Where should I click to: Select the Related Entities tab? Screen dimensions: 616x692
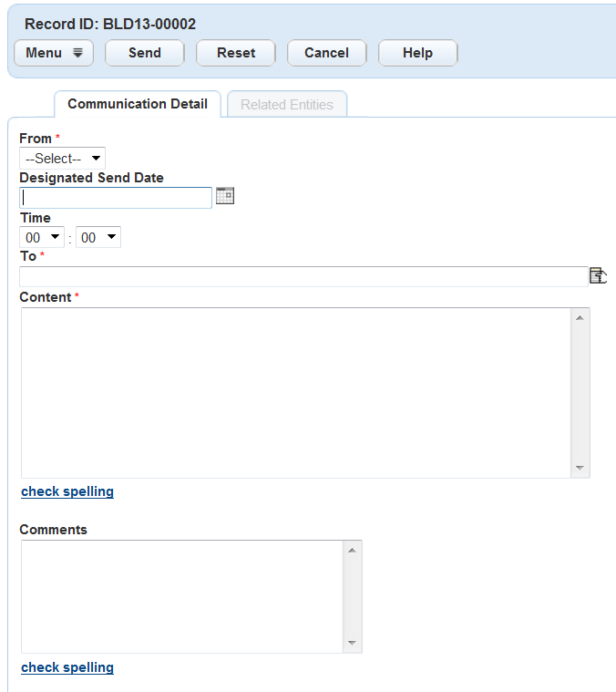point(287,105)
